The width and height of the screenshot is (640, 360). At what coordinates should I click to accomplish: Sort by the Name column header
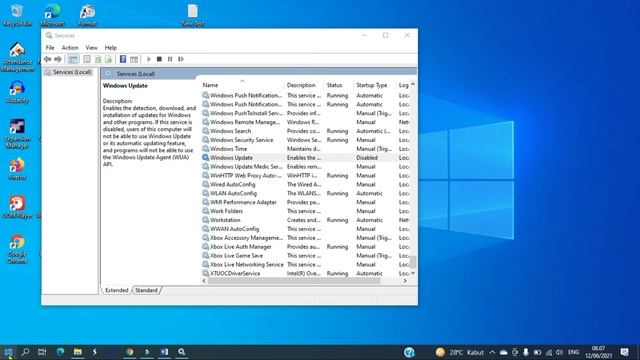tap(242, 85)
